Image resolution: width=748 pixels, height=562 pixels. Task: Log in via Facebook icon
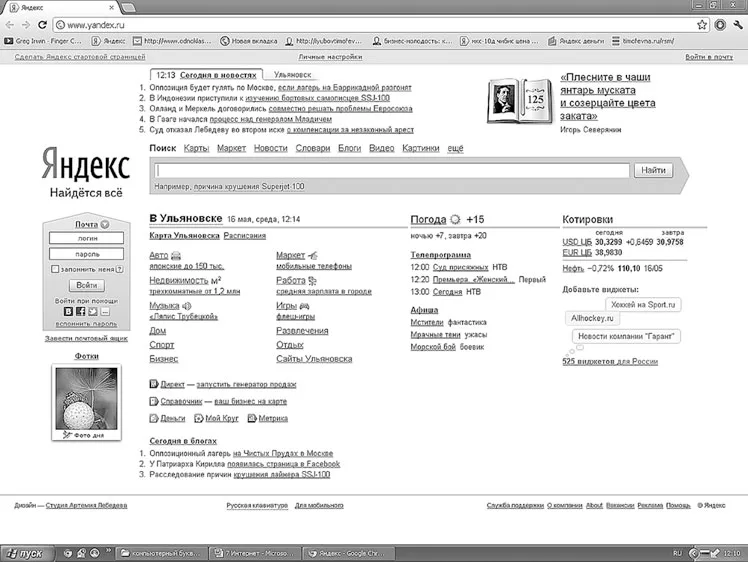[81, 312]
